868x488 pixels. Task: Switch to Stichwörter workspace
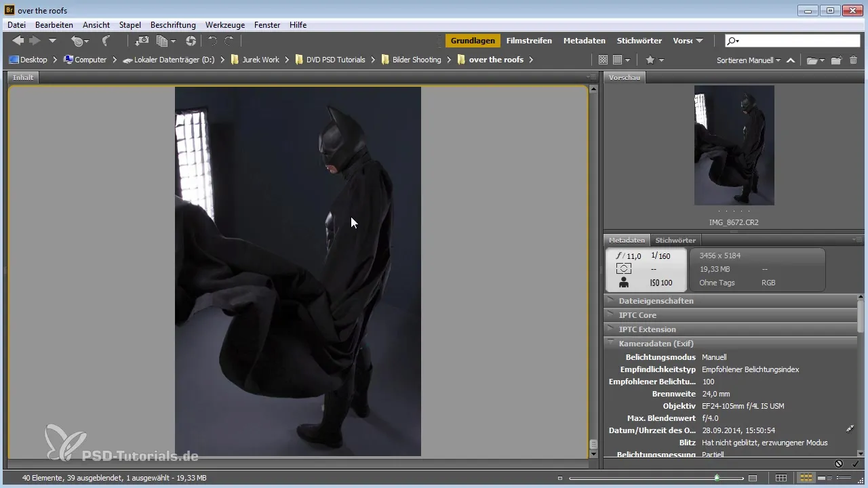641,41
